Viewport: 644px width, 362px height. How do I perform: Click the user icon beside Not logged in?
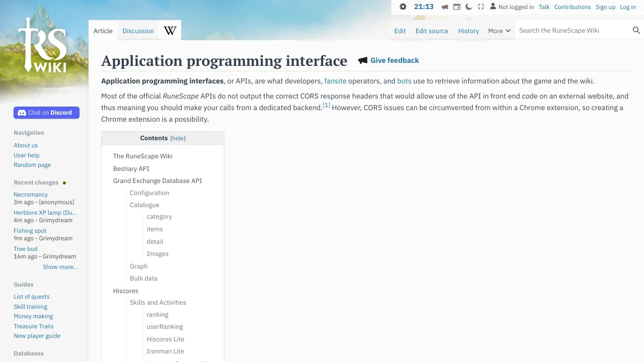[493, 7]
